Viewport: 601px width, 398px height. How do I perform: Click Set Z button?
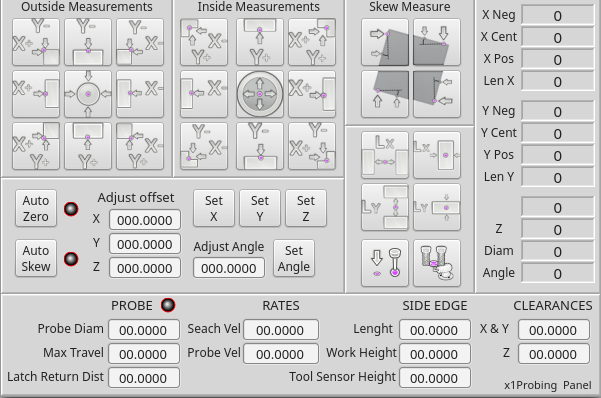(306, 208)
